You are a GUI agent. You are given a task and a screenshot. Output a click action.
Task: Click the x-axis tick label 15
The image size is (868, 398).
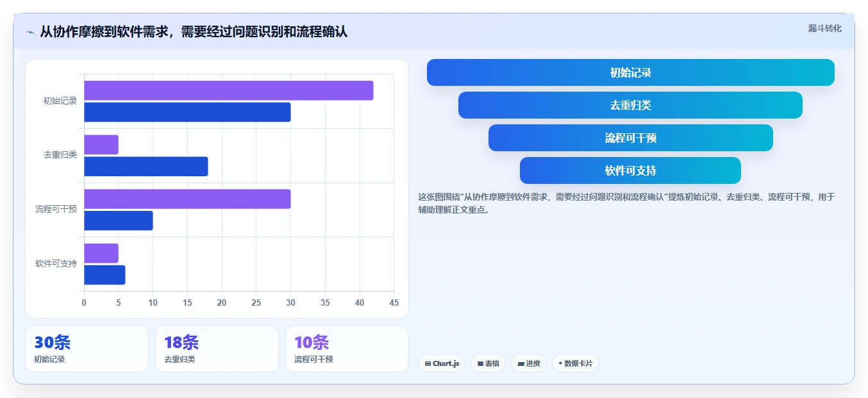(187, 303)
